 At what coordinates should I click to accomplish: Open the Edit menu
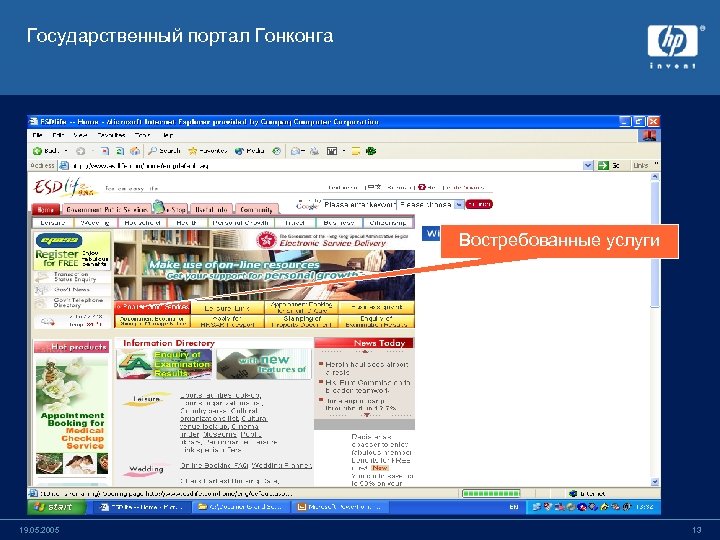pos(58,135)
